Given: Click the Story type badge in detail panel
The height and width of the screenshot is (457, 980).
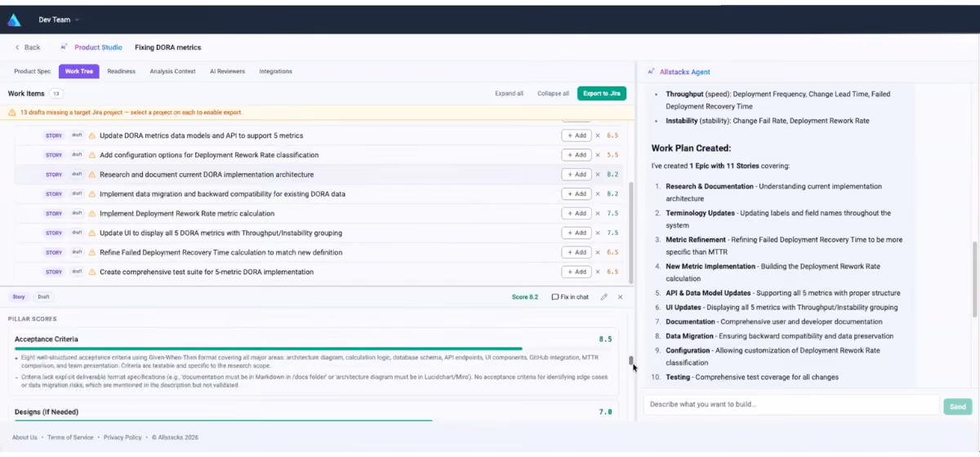Looking at the screenshot, I should pos(19,297).
